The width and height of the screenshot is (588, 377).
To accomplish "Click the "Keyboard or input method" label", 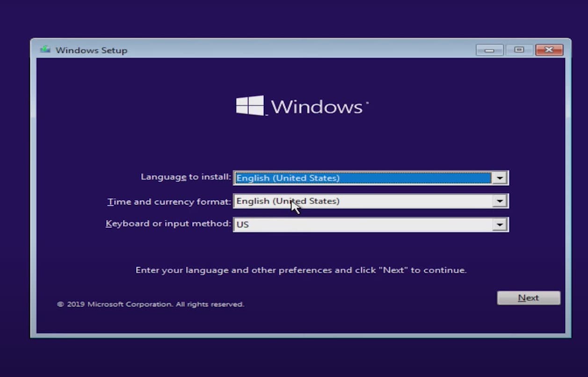I will [168, 224].
